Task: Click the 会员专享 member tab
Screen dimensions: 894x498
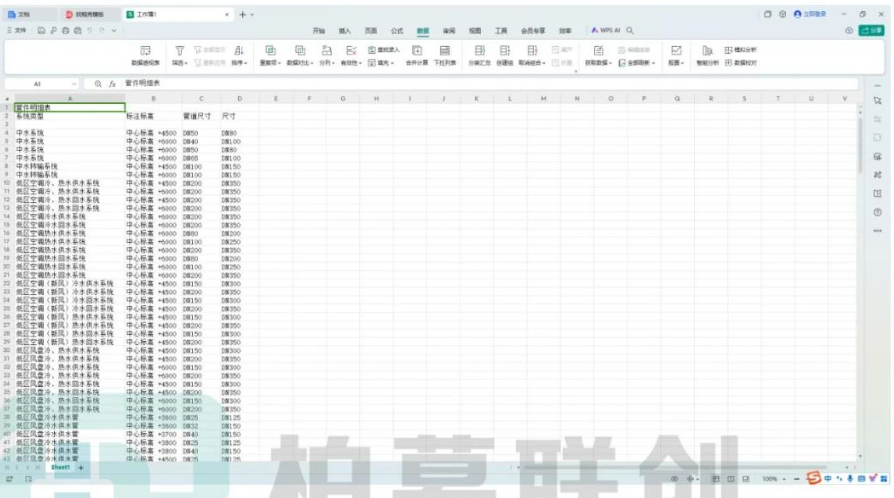Action: (533, 31)
